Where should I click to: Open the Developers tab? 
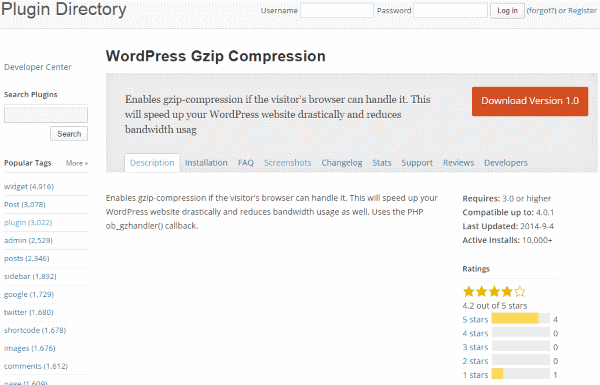pyautogui.click(x=505, y=163)
